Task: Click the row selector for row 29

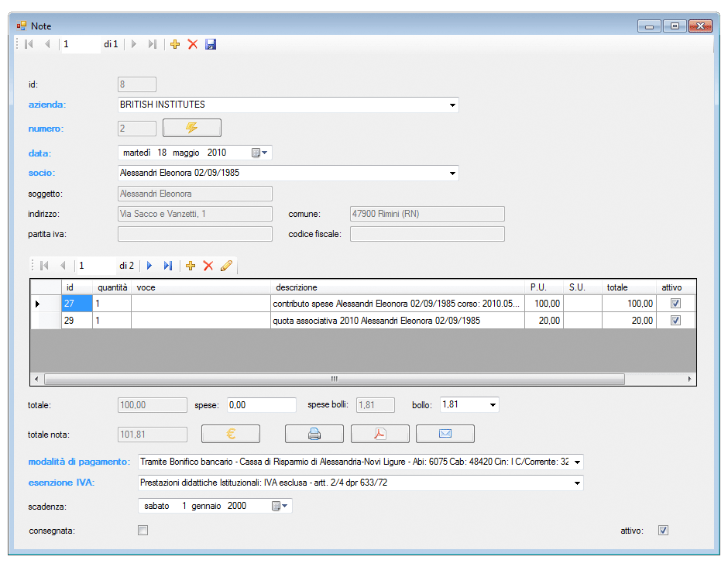Action: click(x=46, y=321)
